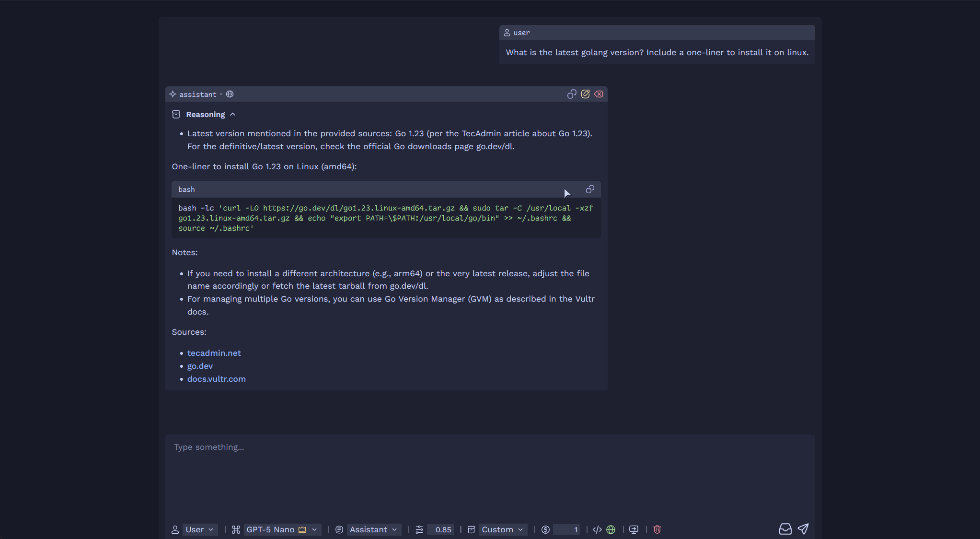
Task: Click the dollar coin icon
Action: point(545,529)
